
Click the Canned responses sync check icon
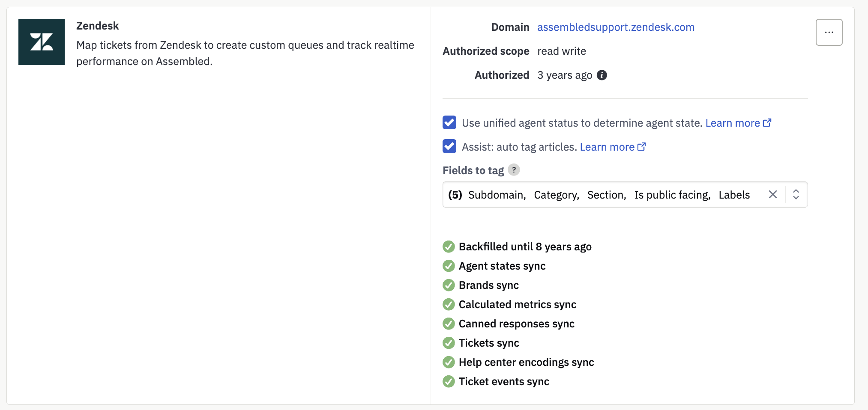449,324
